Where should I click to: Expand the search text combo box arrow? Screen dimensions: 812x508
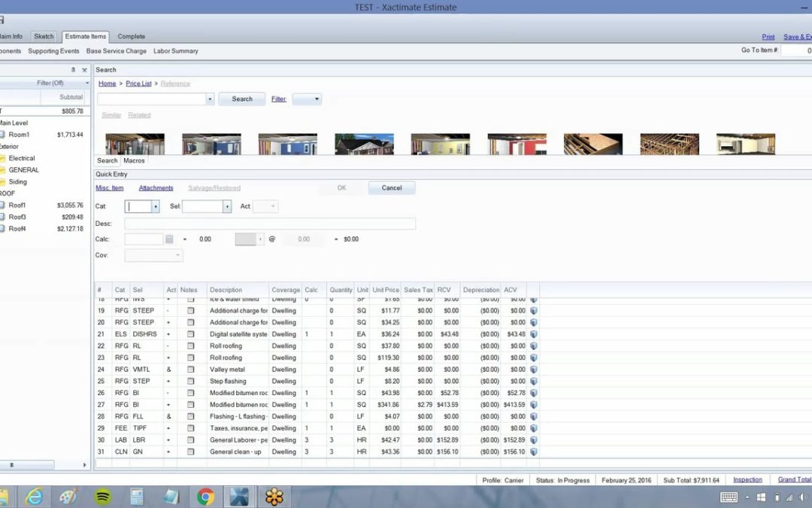[x=210, y=99]
